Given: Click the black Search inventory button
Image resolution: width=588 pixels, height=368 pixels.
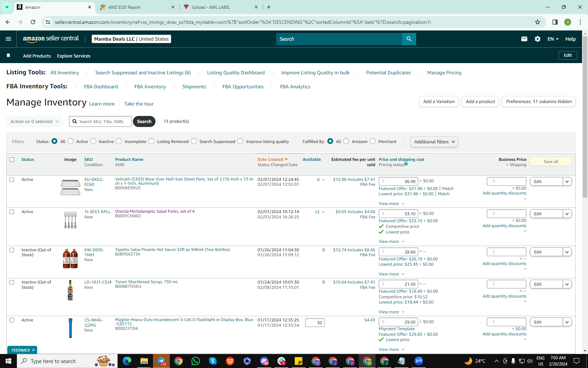Looking at the screenshot, I should [144, 121].
